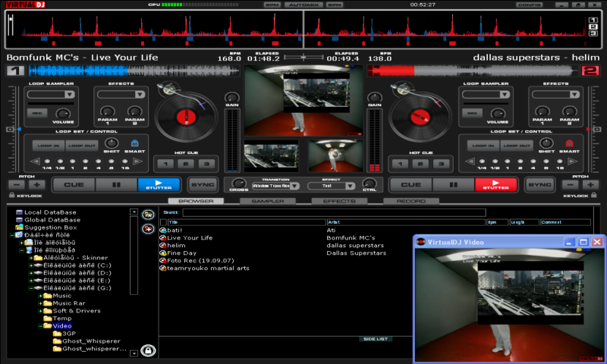The width and height of the screenshot is (607, 364).
Task: Click right deck red play STUTTER button
Action: (x=495, y=184)
